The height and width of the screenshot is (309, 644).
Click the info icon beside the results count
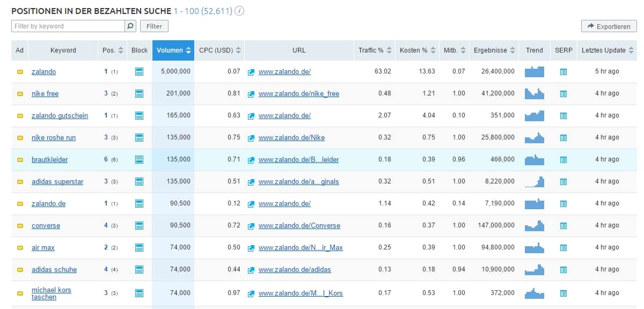[239, 11]
